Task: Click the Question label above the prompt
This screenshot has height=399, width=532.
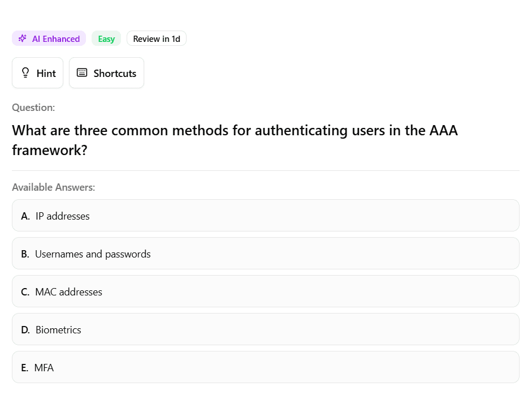Action: coord(33,107)
